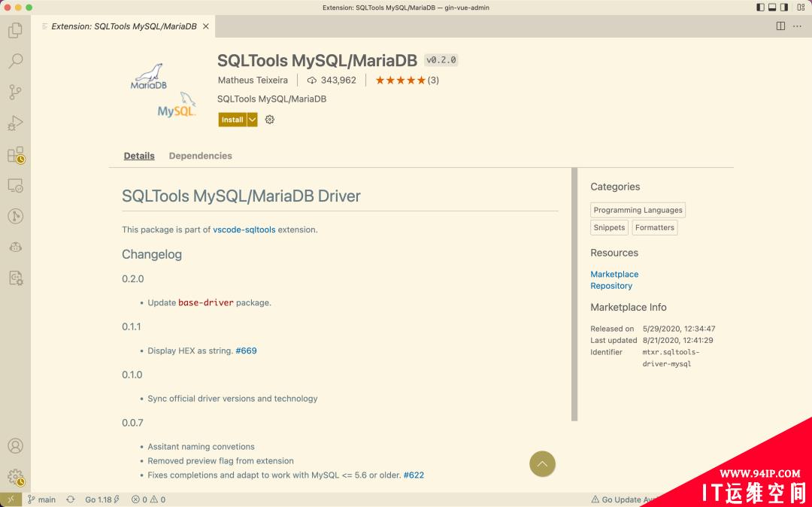
Task: Open the editor More Actions ellipsis
Action: pos(797,26)
